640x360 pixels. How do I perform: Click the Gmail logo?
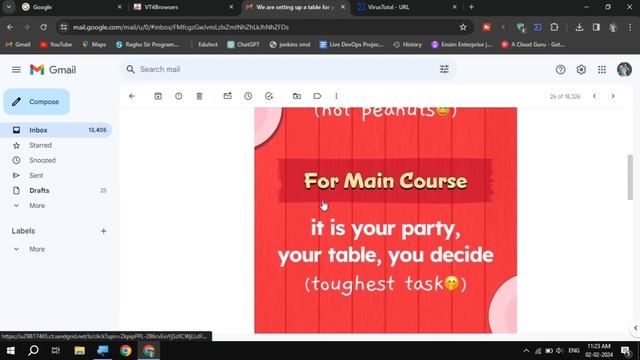point(53,70)
